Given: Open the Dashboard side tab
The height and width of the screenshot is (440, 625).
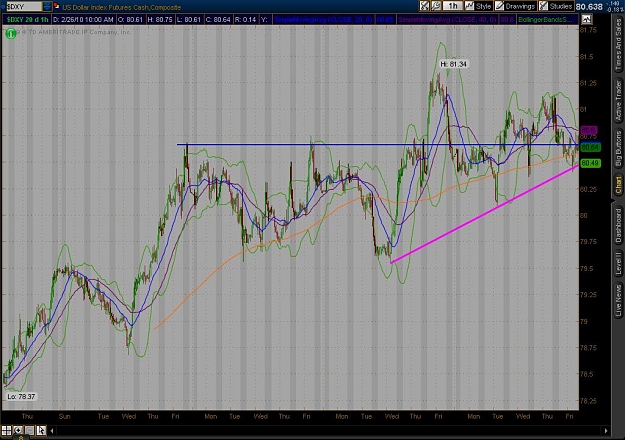Looking at the screenshot, I should 618,225.
